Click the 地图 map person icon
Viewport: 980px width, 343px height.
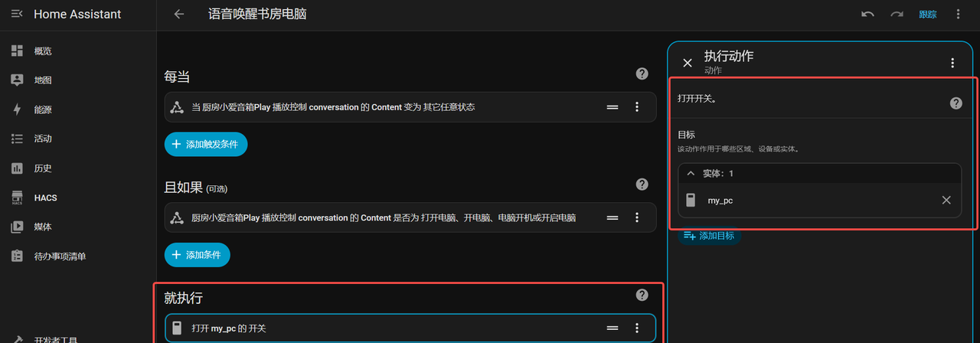(17, 80)
